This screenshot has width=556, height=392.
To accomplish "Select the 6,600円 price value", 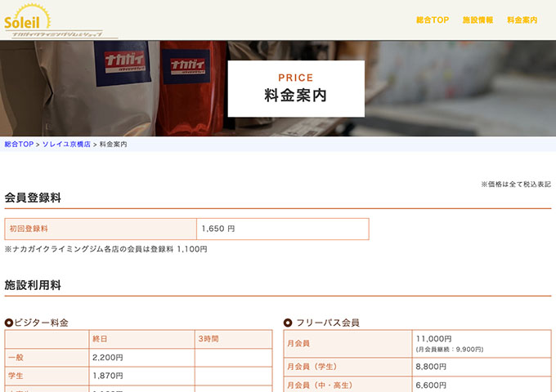I will [x=431, y=385].
